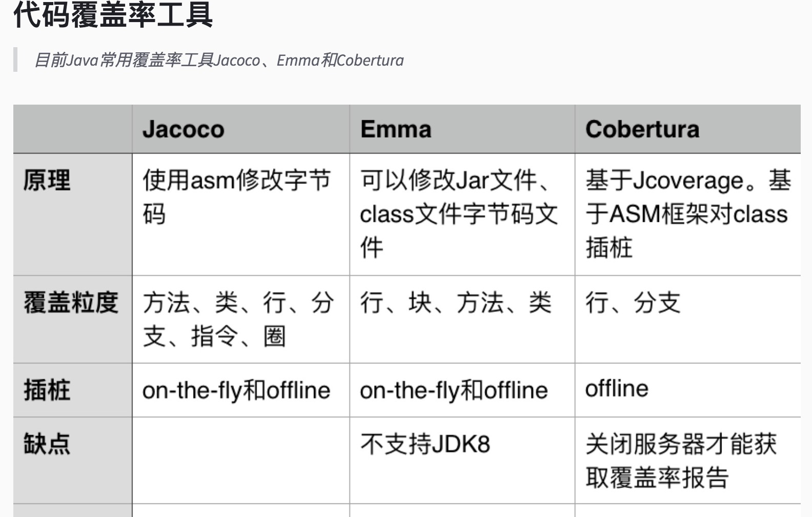The width and height of the screenshot is (812, 517).
Task: Click cell 使用asm修改字节码
Action: [241, 214]
